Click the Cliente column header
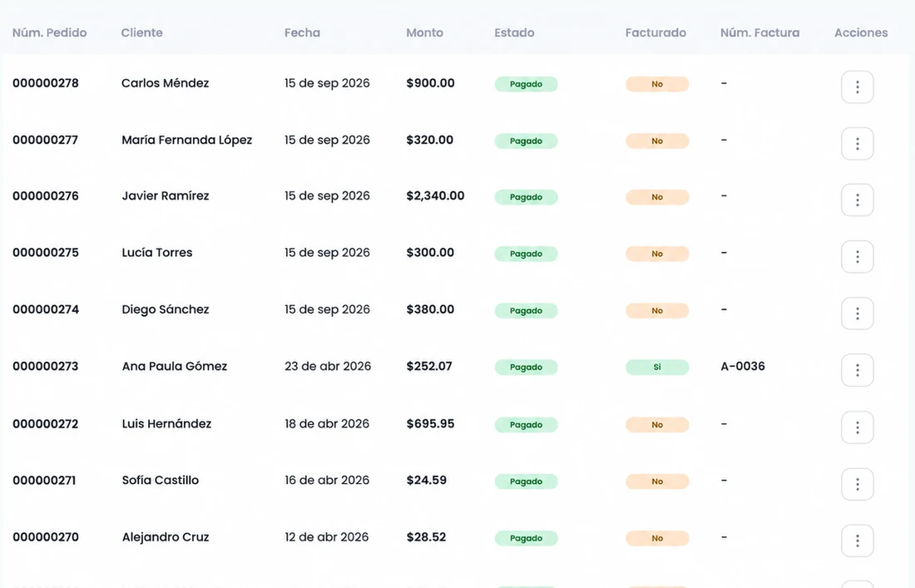915x588 pixels. tap(141, 32)
